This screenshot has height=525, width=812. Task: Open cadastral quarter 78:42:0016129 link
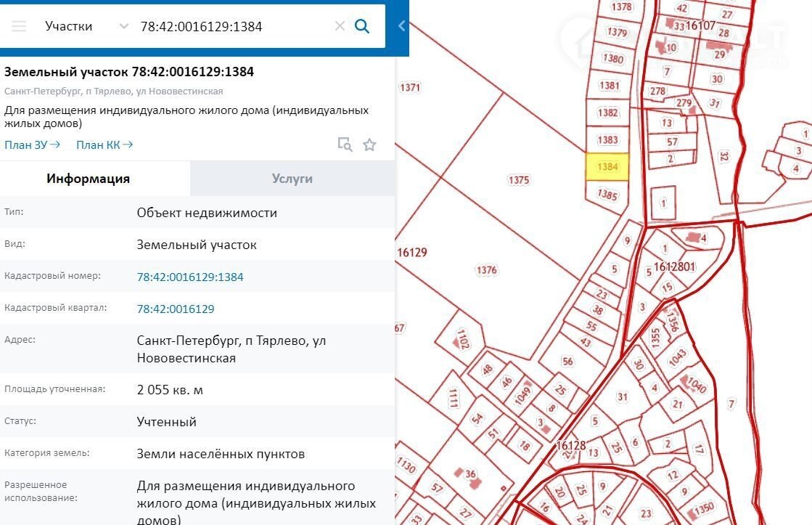(x=176, y=309)
